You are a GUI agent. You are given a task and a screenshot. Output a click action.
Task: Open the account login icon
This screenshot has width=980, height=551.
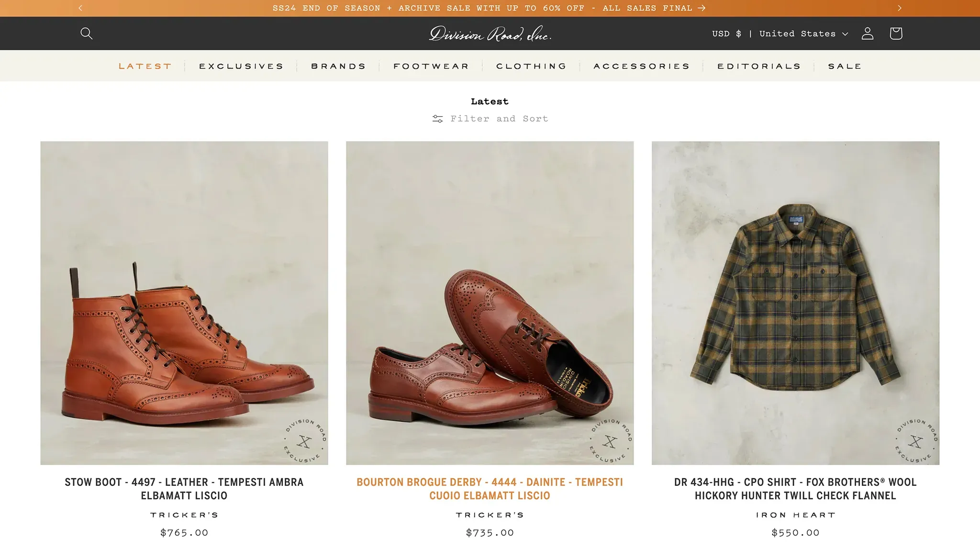[x=868, y=33]
